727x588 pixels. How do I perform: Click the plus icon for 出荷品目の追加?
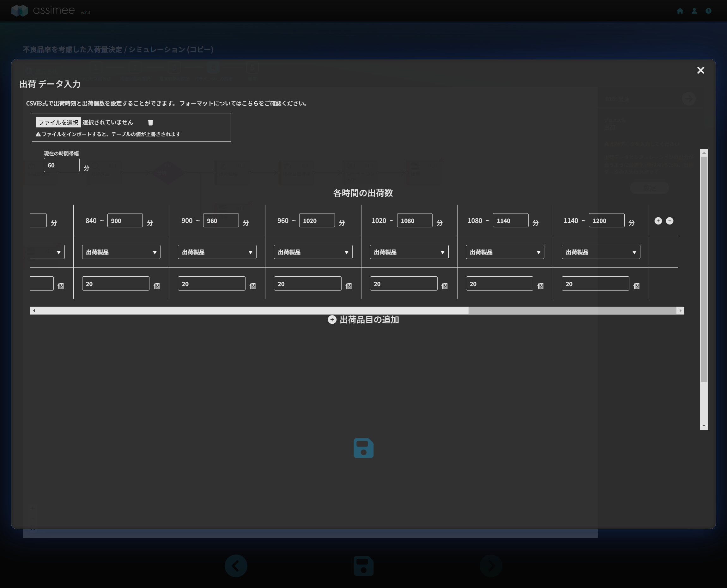tap(332, 319)
